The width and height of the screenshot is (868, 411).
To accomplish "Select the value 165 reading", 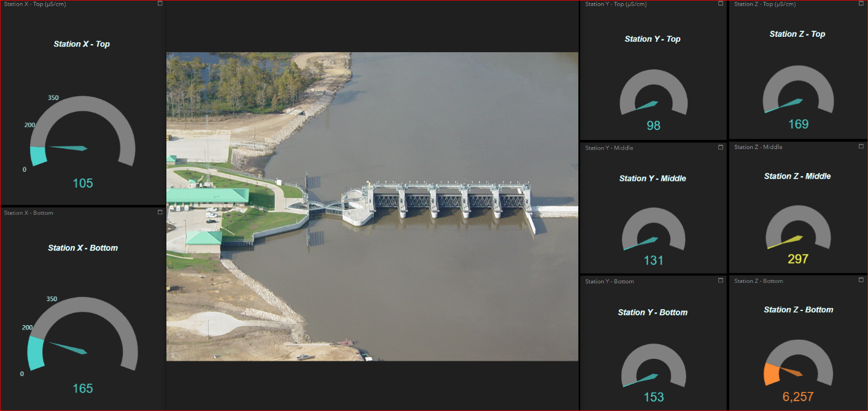I will [83, 388].
